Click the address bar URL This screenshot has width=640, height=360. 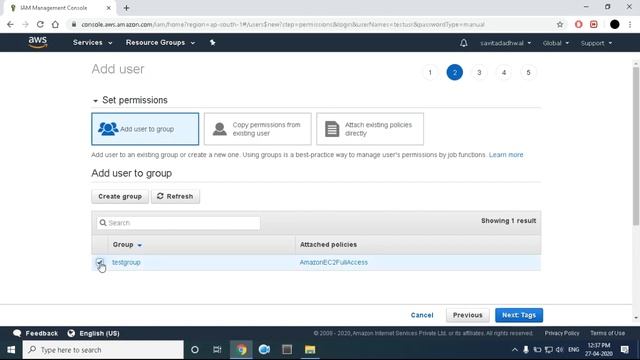pos(282,24)
